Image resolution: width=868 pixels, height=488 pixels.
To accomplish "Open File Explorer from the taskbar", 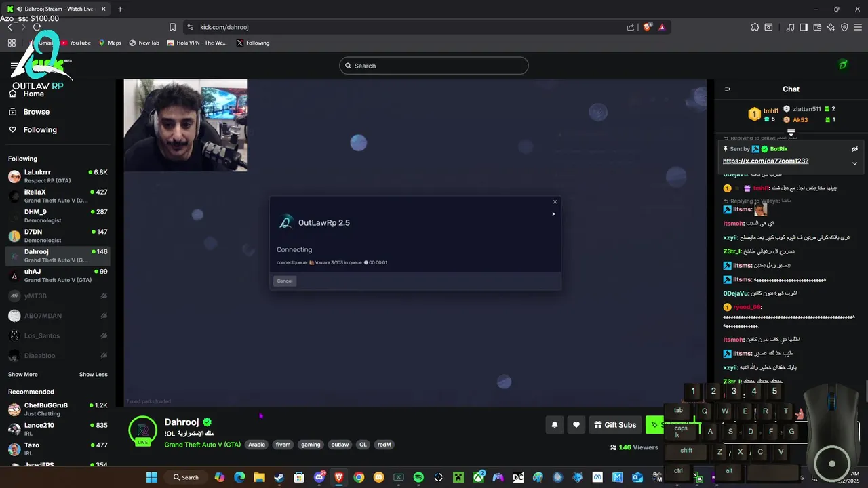I will pyautogui.click(x=259, y=477).
